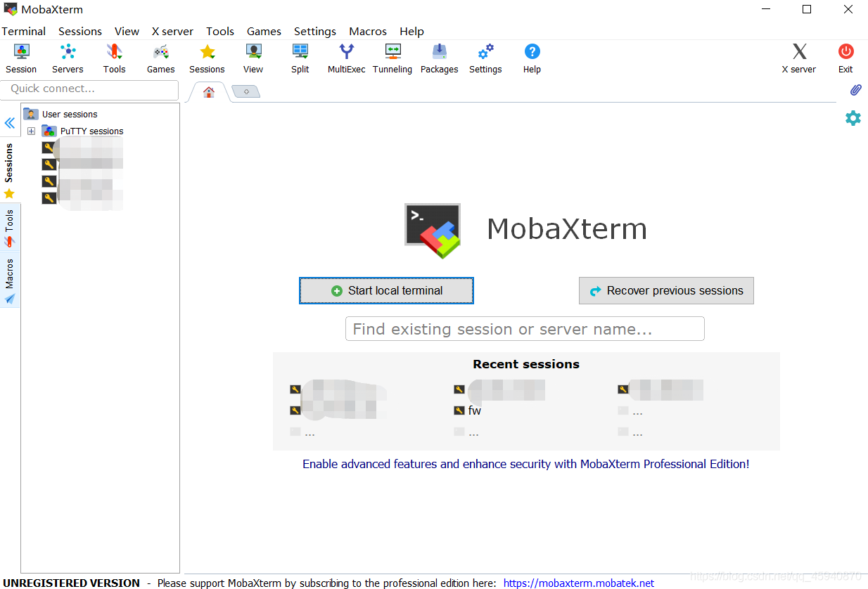Click Start local terminal button
This screenshot has height=589, width=868.
pos(386,290)
